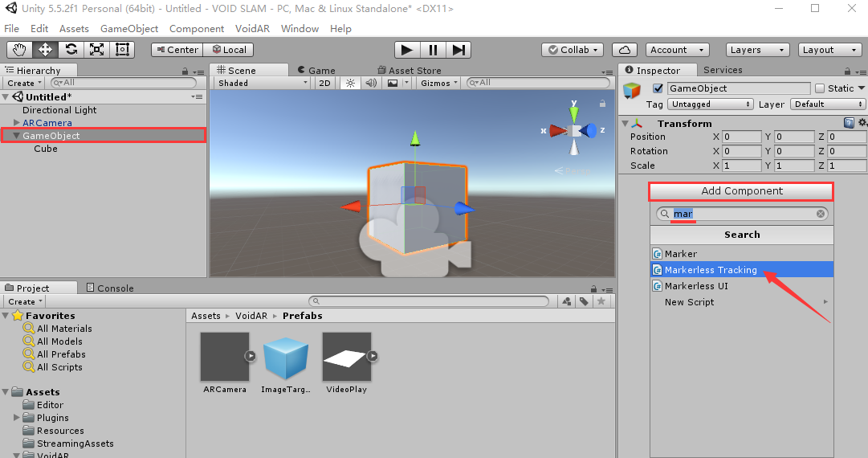
Task: Clear the component search field
Action: 821,214
